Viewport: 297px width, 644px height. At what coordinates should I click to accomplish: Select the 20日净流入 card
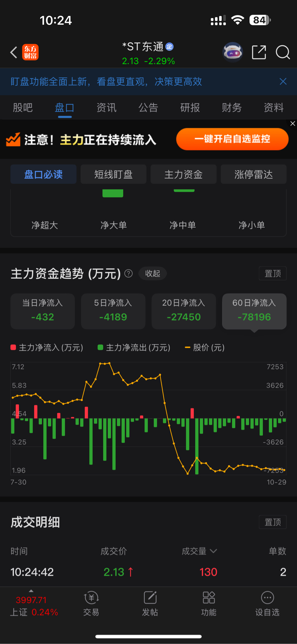[x=184, y=311]
